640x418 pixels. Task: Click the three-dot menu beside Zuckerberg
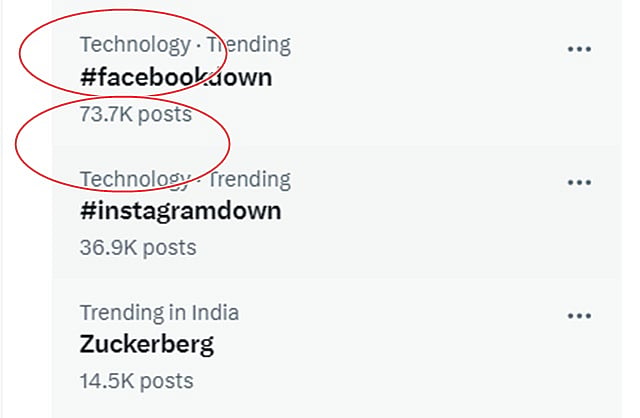579,316
